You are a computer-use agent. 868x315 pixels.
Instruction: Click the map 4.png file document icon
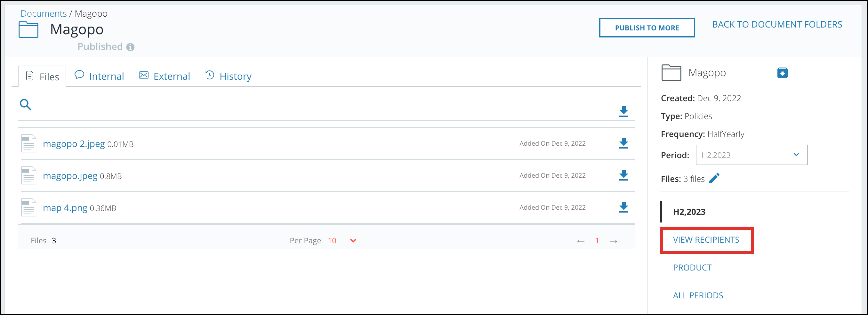pos(28,207)
